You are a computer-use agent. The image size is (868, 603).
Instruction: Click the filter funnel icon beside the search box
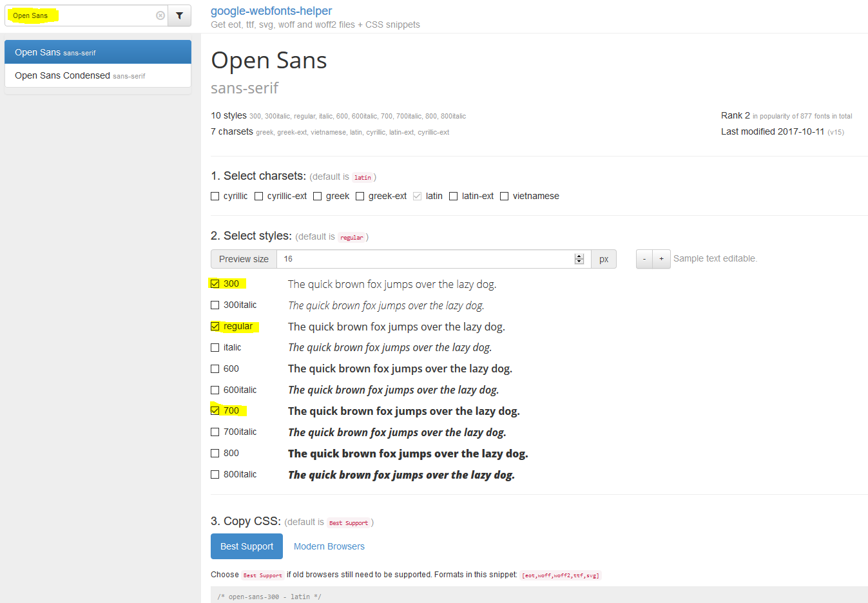[x=179, y=15]
